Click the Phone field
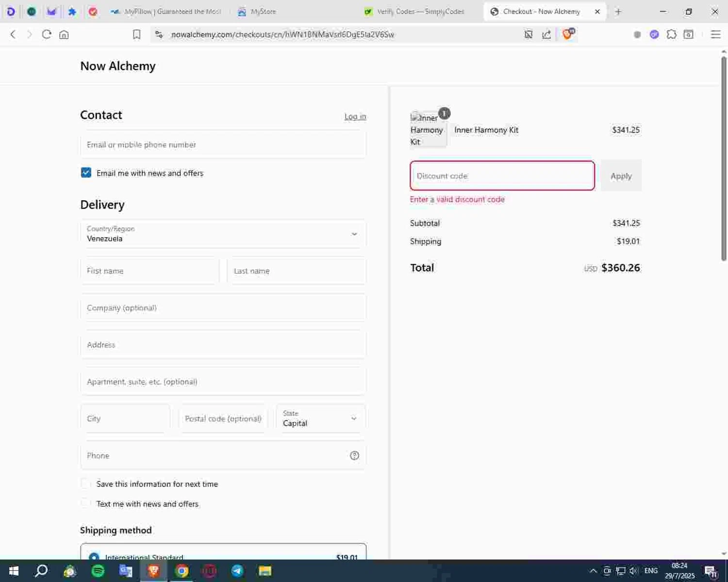Viewport: 728px width, 582px height. pyautogui.click(x=223, y=455)
